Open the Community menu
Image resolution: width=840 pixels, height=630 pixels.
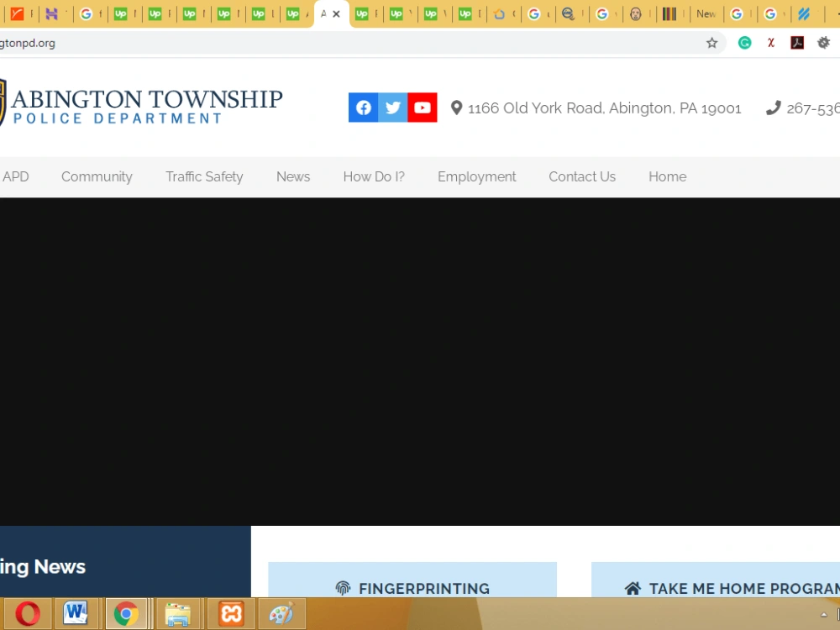(x=97, y=176)
